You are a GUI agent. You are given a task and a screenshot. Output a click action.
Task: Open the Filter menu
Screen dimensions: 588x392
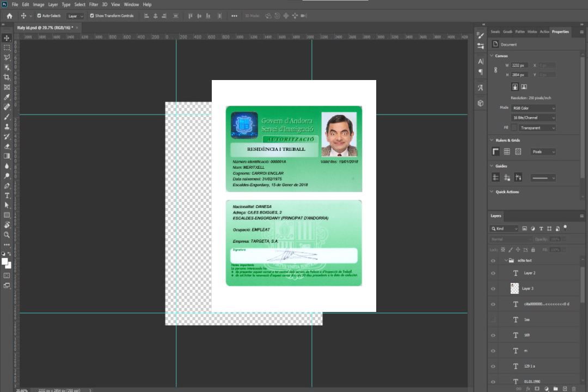pyautogui.click(x=94, y=4)
